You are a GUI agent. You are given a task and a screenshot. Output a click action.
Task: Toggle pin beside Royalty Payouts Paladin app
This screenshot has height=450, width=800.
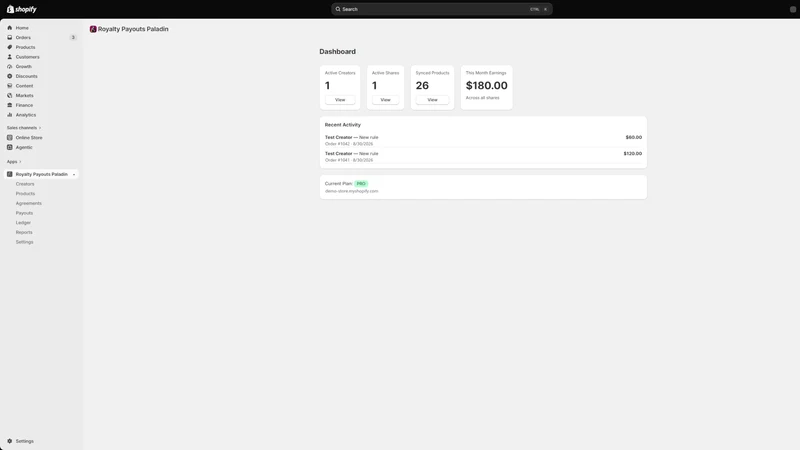point(74,174)
